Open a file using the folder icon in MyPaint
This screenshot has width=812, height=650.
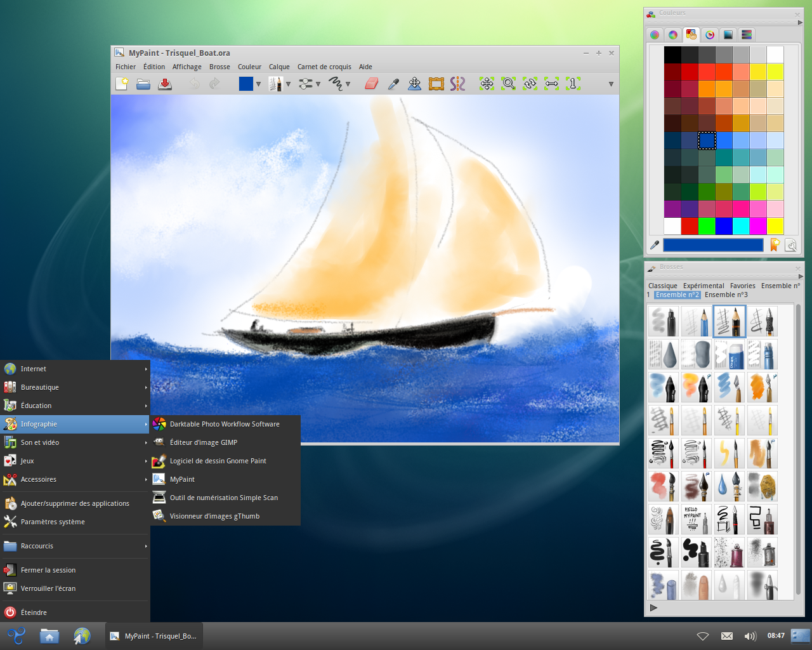click(x=143, y=84)
